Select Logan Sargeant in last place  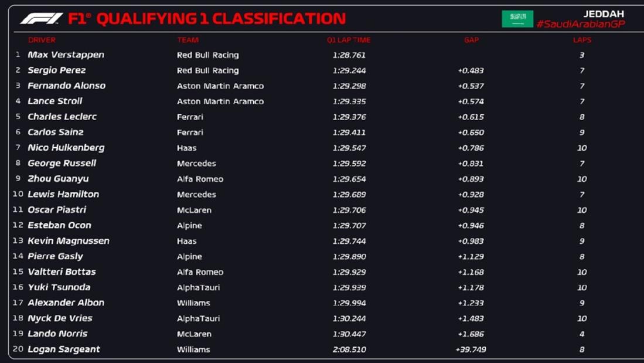coord(64,349)
